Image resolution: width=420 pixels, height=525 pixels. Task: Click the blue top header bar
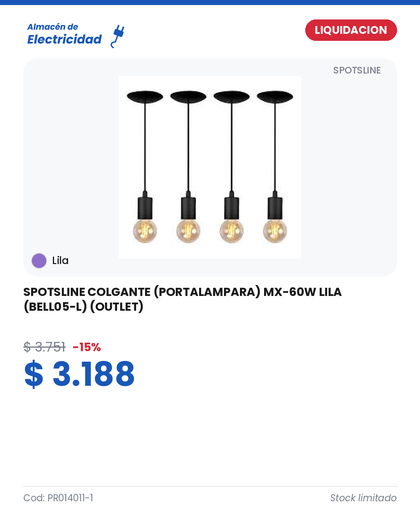[210, 2]
